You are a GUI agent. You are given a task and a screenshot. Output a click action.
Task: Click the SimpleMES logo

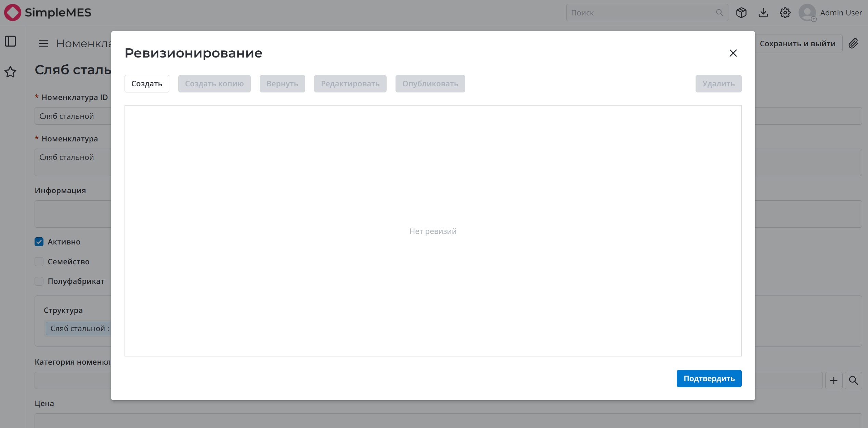pyautogui.click(x=48, y=13)
